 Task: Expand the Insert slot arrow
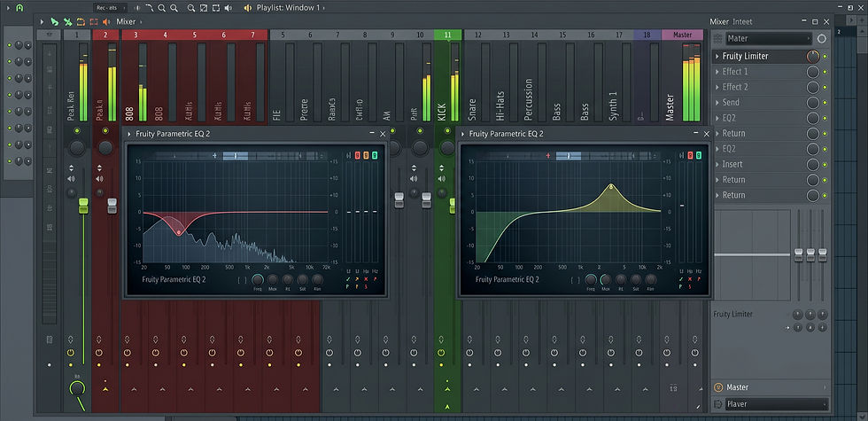pyautogui.click(x=717, y=165)
